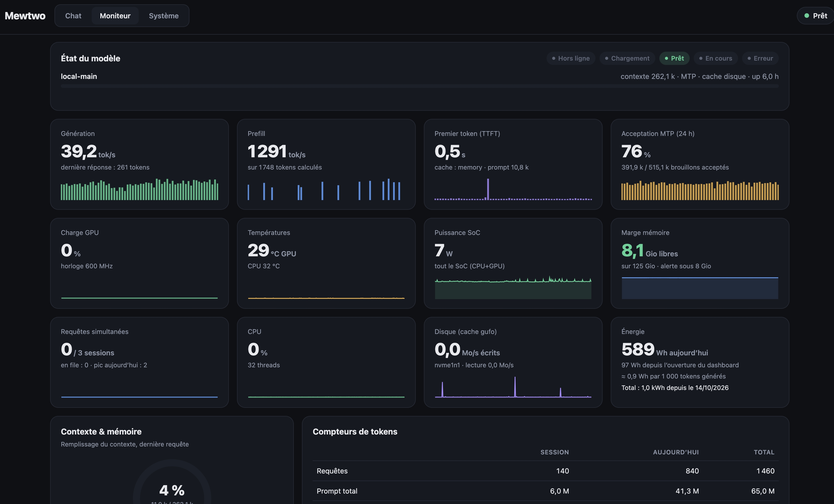Click the TOTAL column header
This screenshot has height=504, width=834.
[764, 452]
